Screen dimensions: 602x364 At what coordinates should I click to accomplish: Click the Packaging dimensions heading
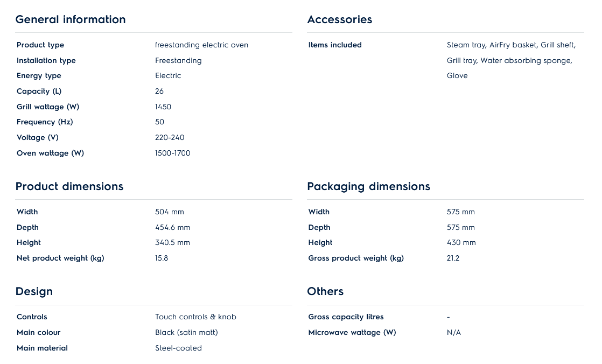tap(369, 186)
